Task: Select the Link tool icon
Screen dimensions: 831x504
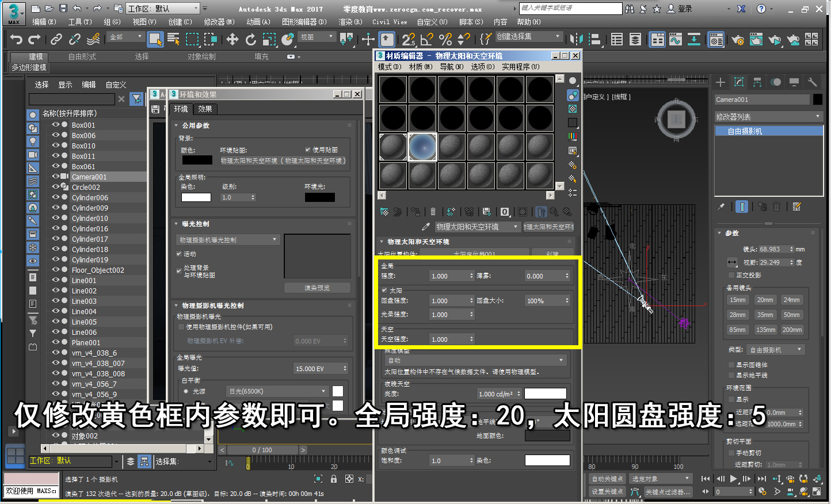Action: [56, 39]
